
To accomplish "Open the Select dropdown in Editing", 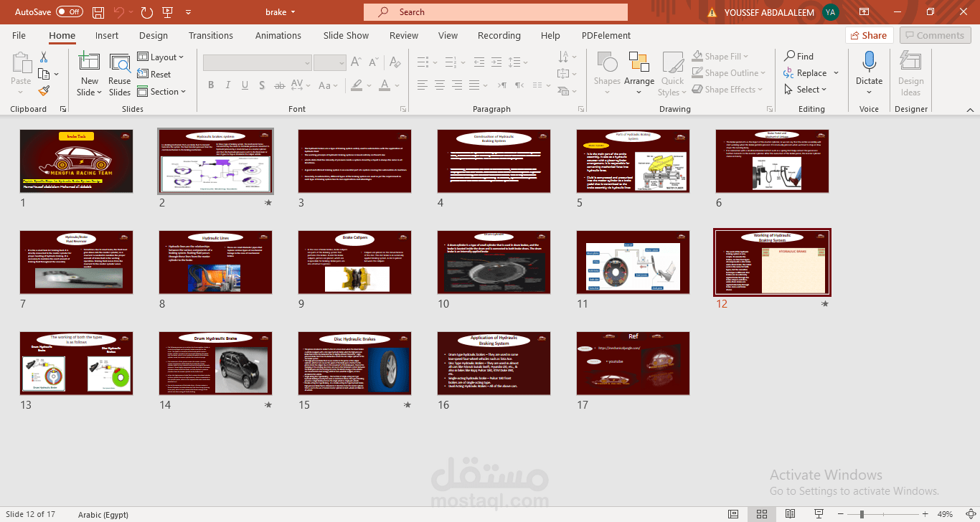I will tap(805, 90).
